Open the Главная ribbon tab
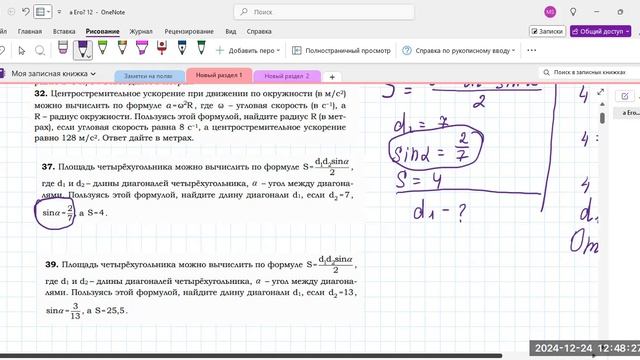Image resolution: width=640 pixels, height=360 pixels. click(30, 31)
